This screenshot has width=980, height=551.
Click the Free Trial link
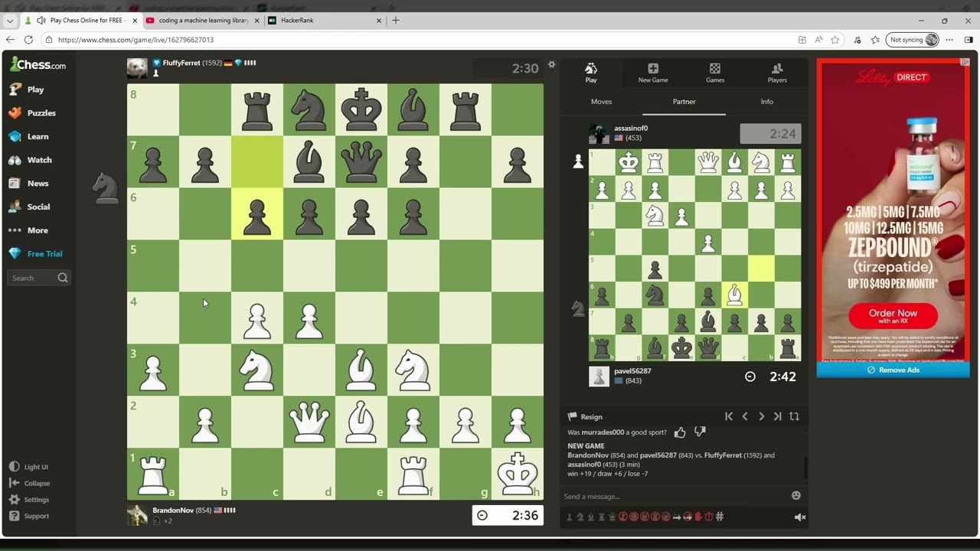[36, 254]
